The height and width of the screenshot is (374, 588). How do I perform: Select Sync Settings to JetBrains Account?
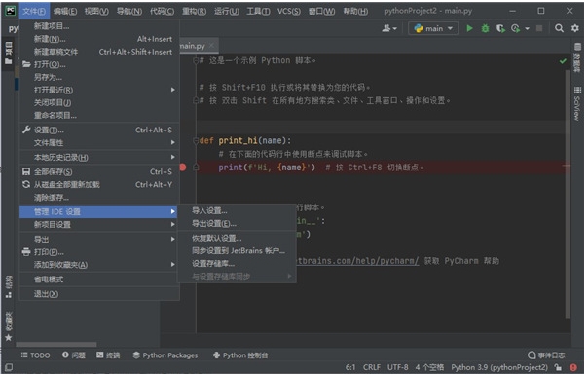[x=237, y=250]
